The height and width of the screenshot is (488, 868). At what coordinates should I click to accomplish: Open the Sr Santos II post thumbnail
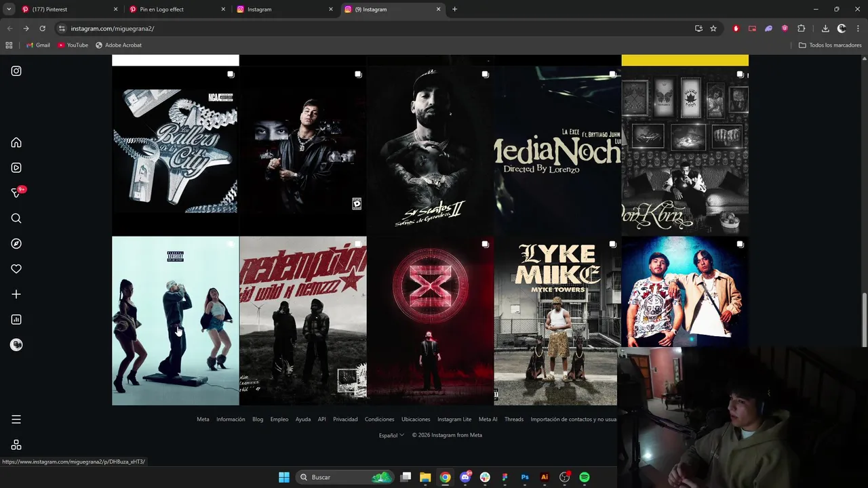pyautogui.click(x=430, y=150)
